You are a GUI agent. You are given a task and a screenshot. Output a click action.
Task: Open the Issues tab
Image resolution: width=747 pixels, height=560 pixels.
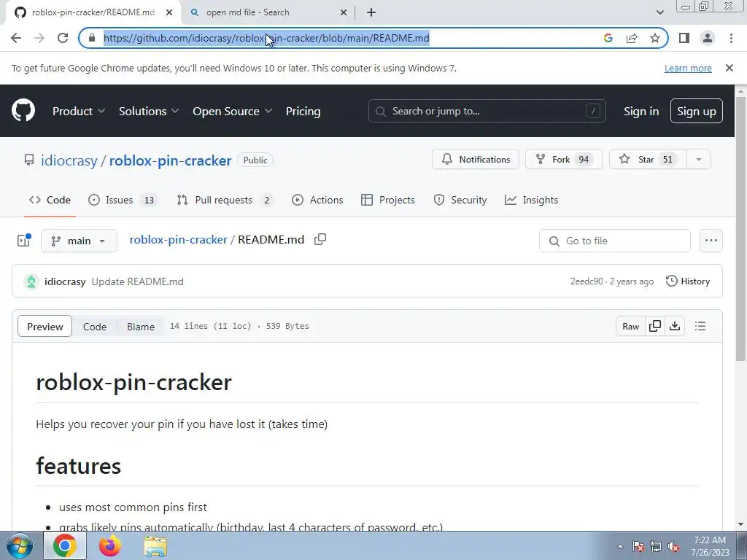pos(123,200)
